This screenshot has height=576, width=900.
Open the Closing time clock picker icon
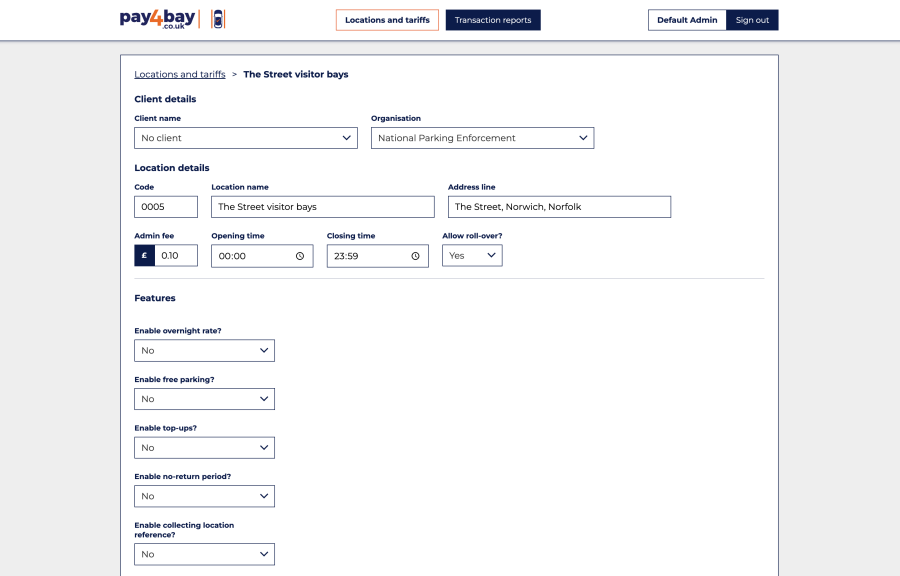click(416, 256)
